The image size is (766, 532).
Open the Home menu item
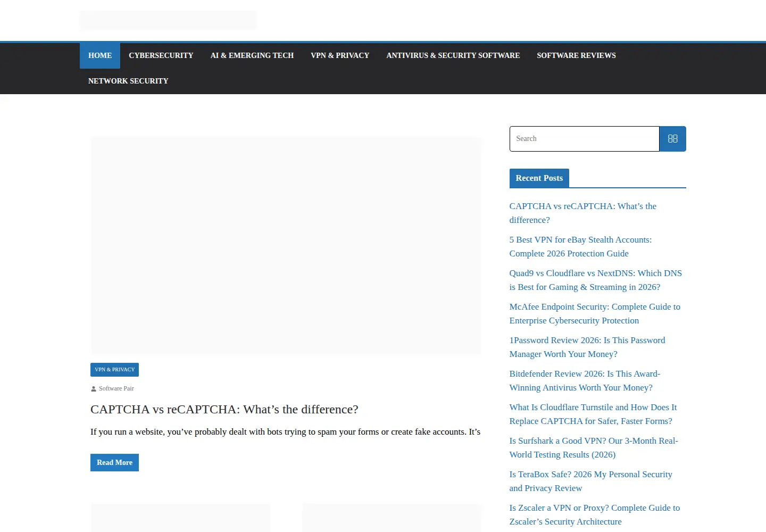(100, 55)
